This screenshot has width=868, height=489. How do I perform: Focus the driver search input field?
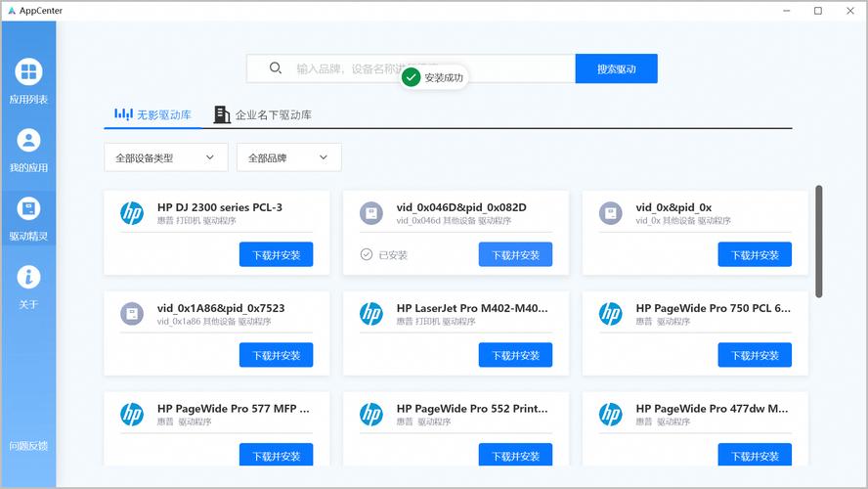coord(411,68)
